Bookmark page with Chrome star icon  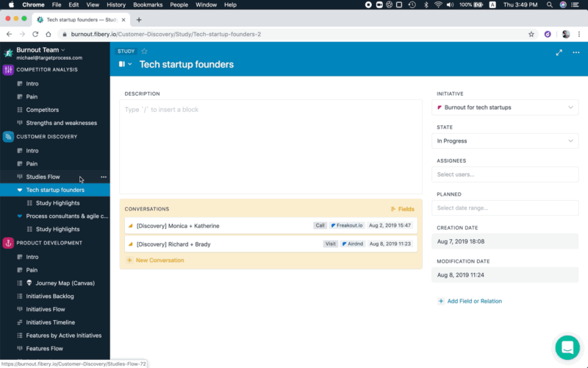[x=531, y=34]
